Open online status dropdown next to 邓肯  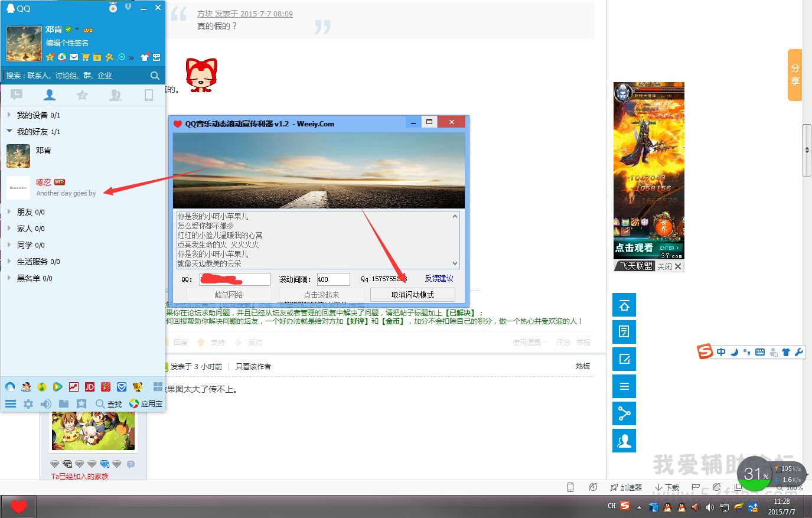coord(77,29)
